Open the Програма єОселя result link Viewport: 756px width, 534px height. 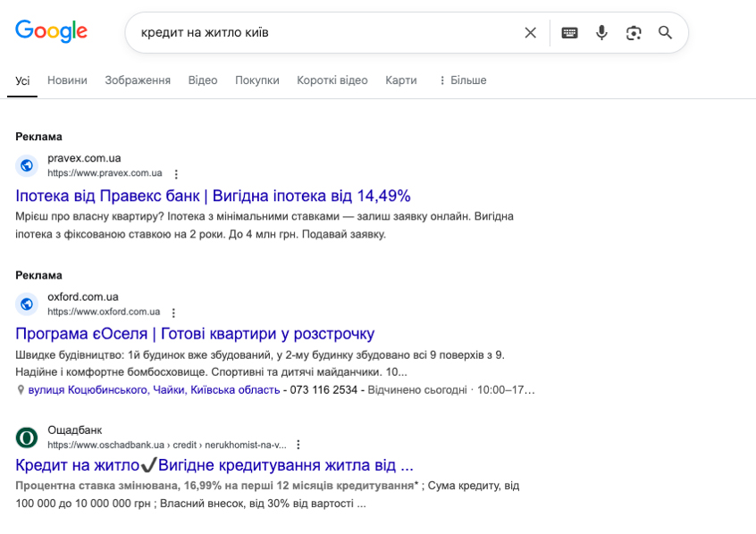[x=195, y=333]
